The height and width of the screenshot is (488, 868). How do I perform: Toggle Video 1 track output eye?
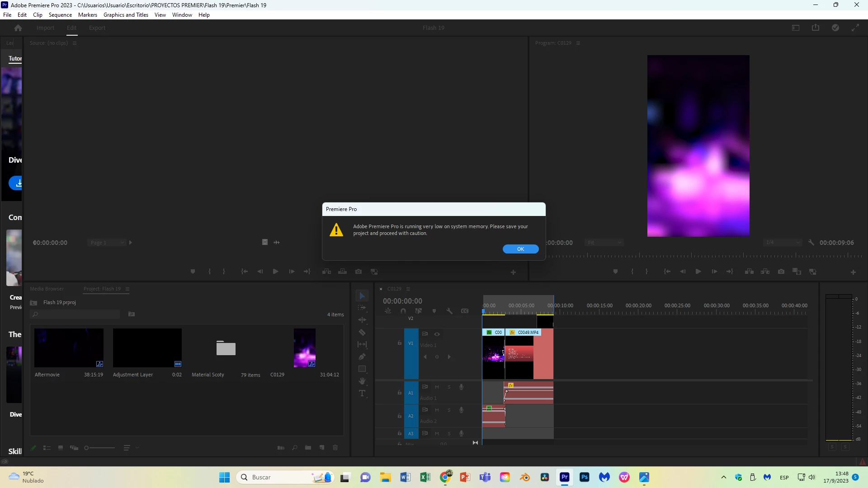coord(437,334)
